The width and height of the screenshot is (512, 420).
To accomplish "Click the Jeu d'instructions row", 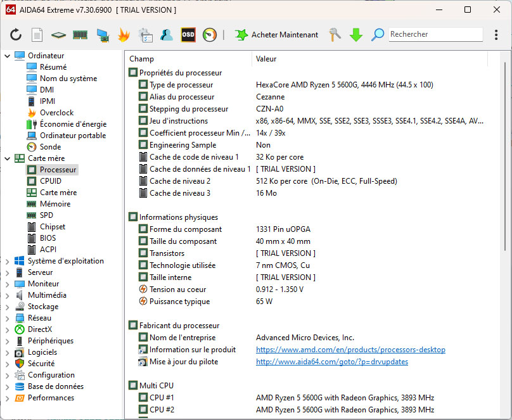I will [307, 121].
